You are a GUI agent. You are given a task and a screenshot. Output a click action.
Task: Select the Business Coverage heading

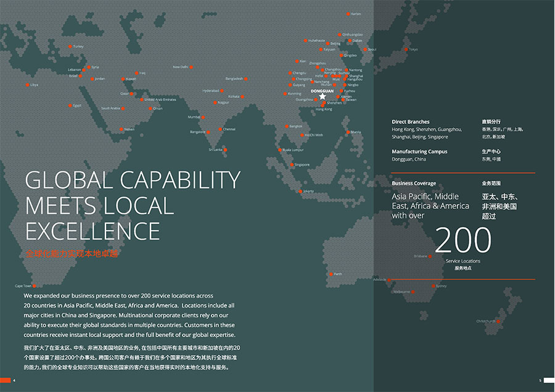(413, 184)
